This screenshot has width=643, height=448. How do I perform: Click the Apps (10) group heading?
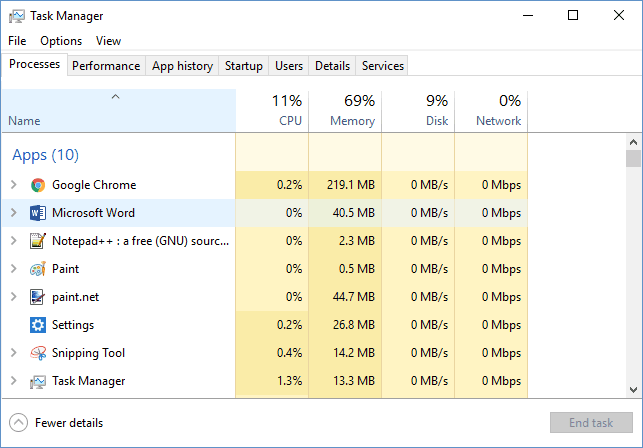[46, 155]
